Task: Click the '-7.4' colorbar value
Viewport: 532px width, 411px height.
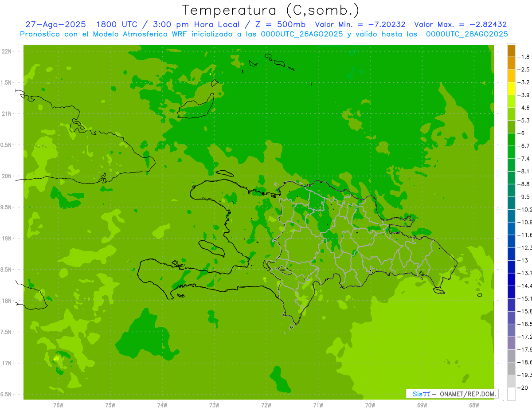Action: (x=524, y=159)
